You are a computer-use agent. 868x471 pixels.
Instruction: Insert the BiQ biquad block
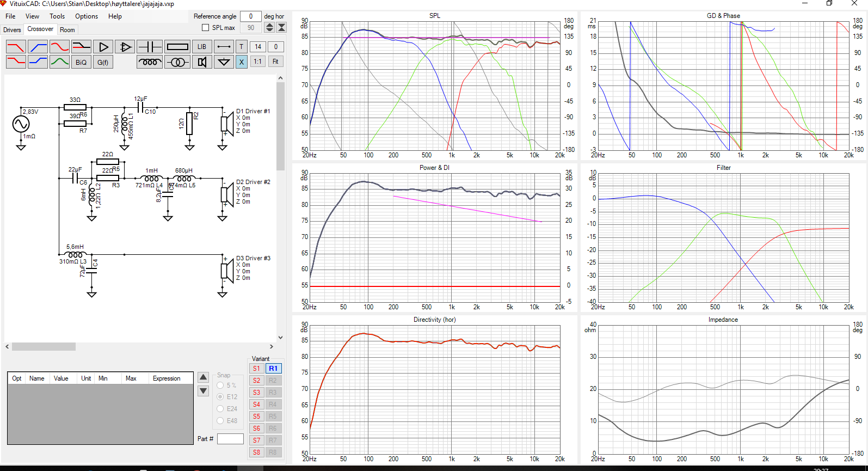[81, 62]
